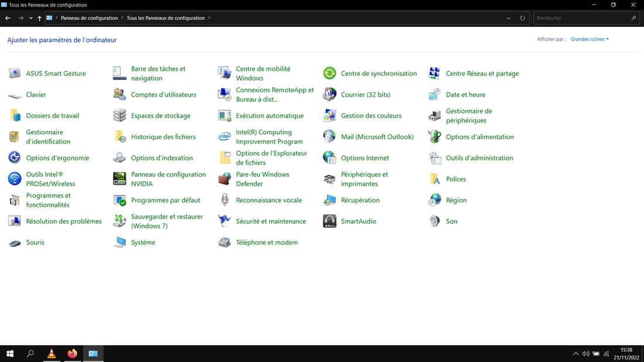
Task: Open the Comptes d'utilisateurs icon
Action: tap(119, 95)
